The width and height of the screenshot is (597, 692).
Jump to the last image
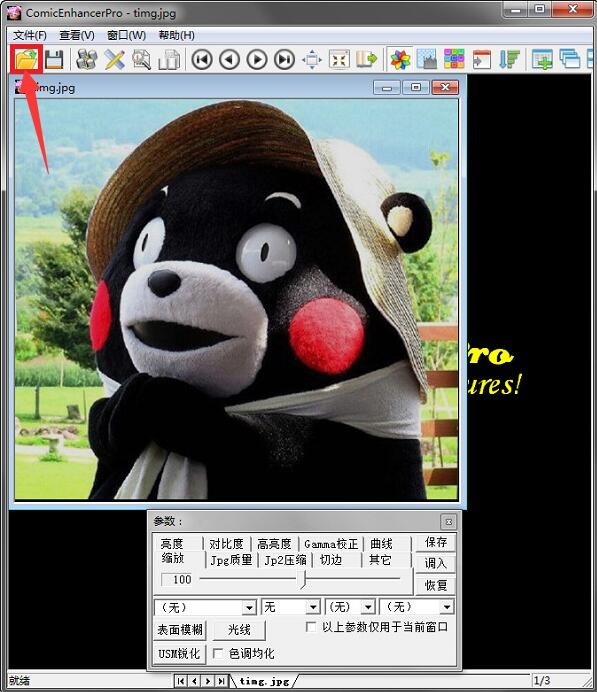tap(284, 59)
